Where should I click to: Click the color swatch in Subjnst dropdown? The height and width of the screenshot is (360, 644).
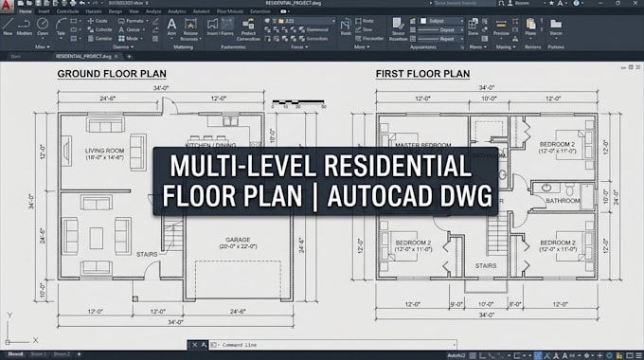pos(423,21)
